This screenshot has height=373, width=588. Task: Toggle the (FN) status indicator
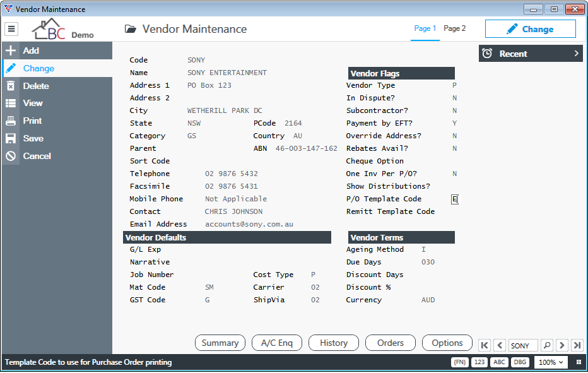[x=460, y=362]
